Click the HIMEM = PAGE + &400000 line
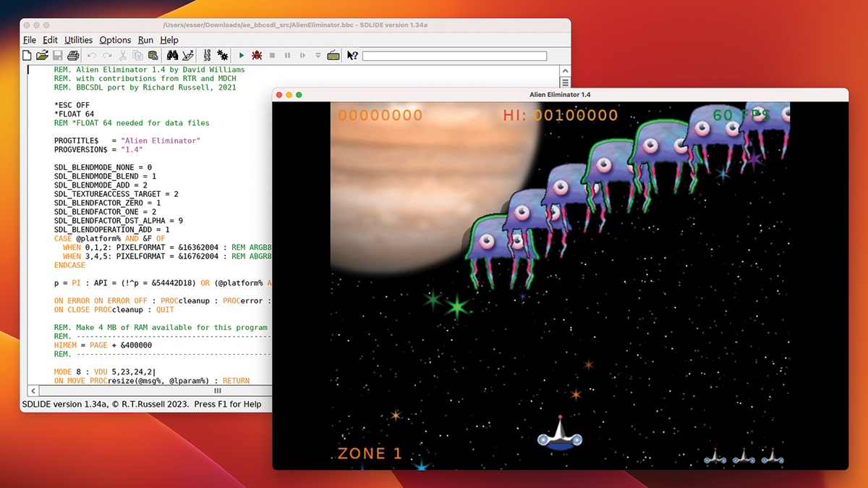Image resolution: width=868 pixels, height=488 pixels. pos(103,345)
